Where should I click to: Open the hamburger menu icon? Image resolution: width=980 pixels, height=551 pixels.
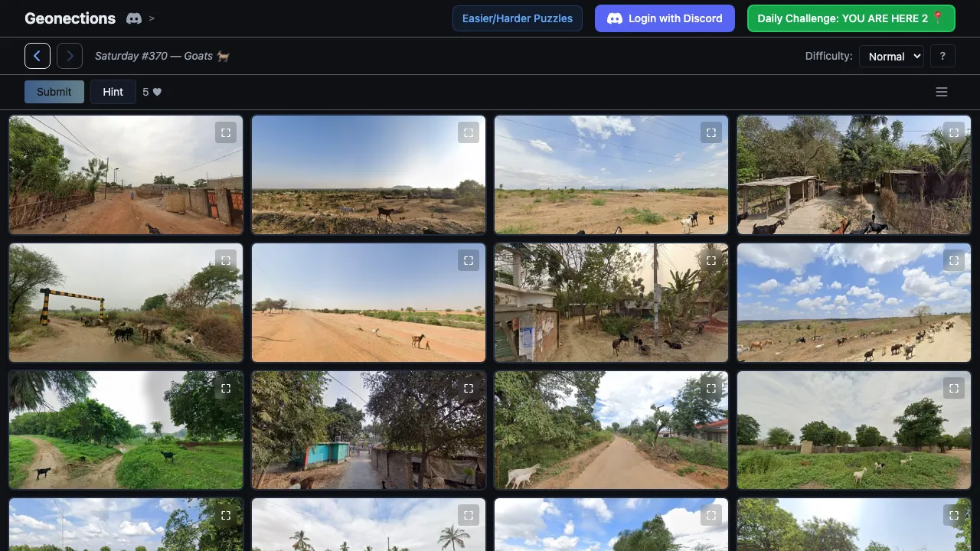coord(942,92)
